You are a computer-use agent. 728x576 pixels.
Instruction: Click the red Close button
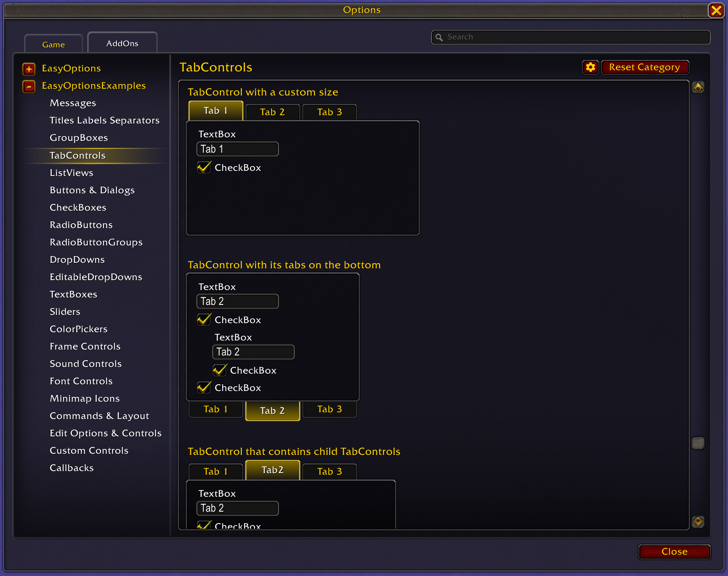674,552
